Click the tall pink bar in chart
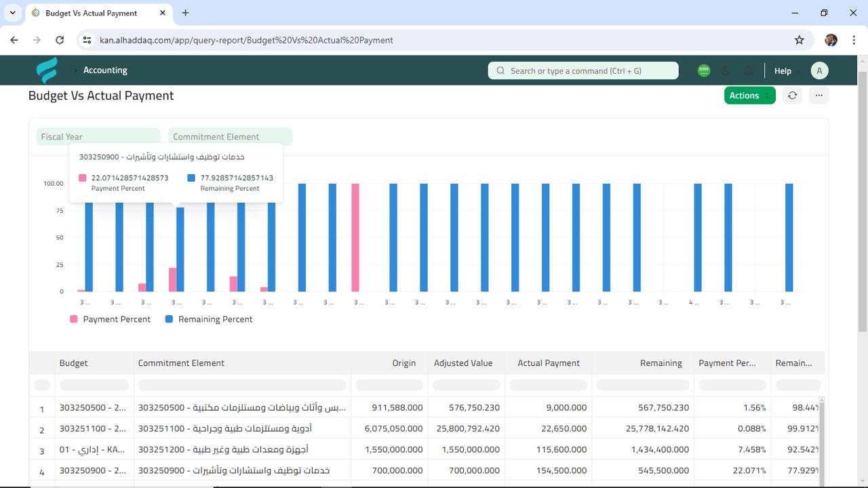This screenshot has width=868, height=488. click(x=355, y=237)
